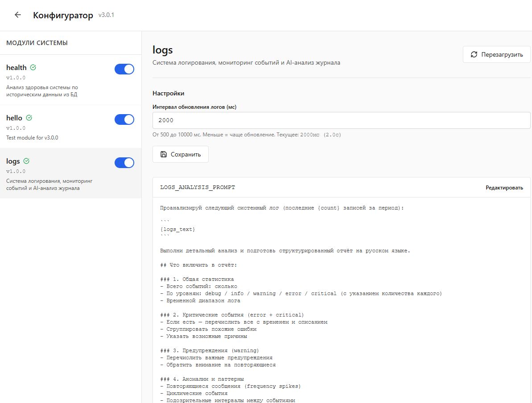Open the hello module entry

click(70, 127)
